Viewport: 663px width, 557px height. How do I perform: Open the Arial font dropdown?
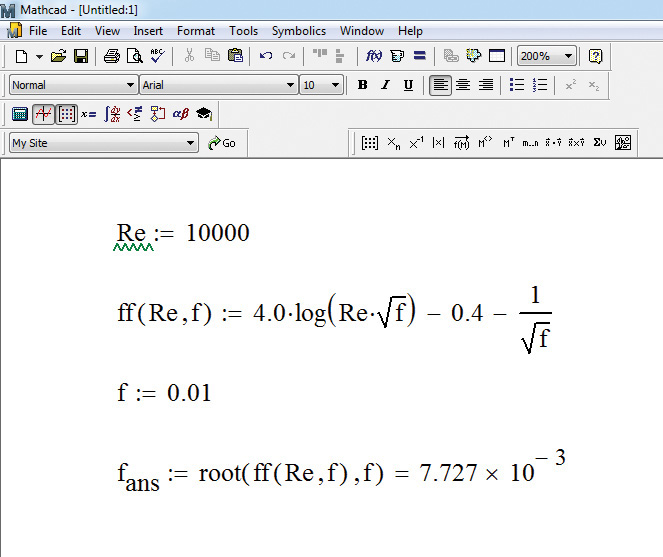tap(291, 85)
